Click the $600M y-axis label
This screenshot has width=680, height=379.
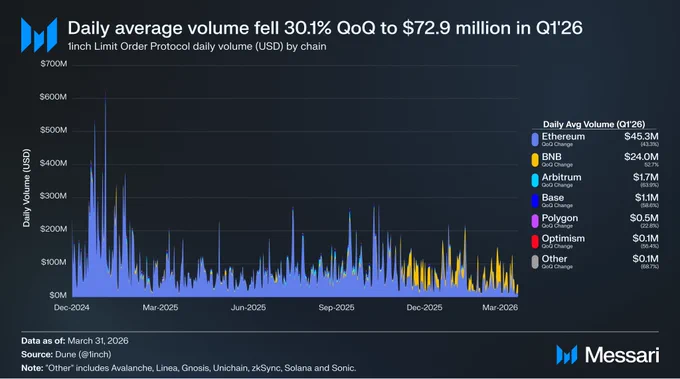pyautogui.click(x=53, y=97)
